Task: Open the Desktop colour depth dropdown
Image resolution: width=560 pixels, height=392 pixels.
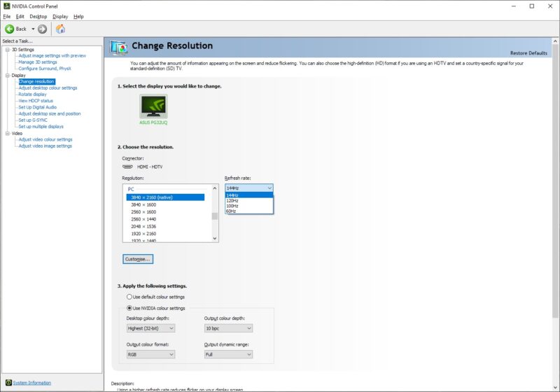Action: pos(150,328)
